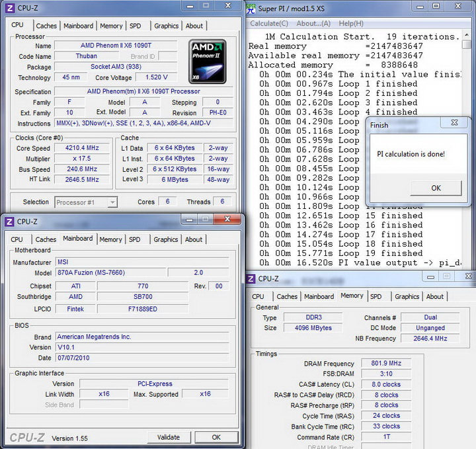
Task: Open Caches tab in top CPU-Z window
Action: [46, 26]
